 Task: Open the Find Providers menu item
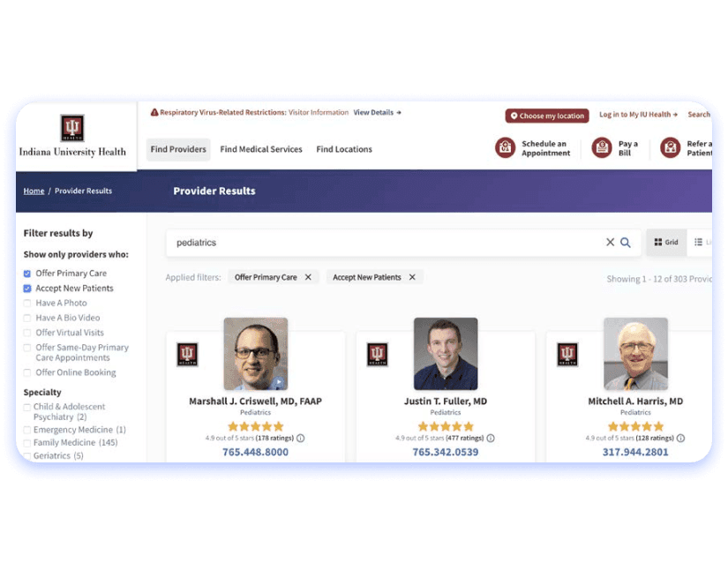pos(178,149)
